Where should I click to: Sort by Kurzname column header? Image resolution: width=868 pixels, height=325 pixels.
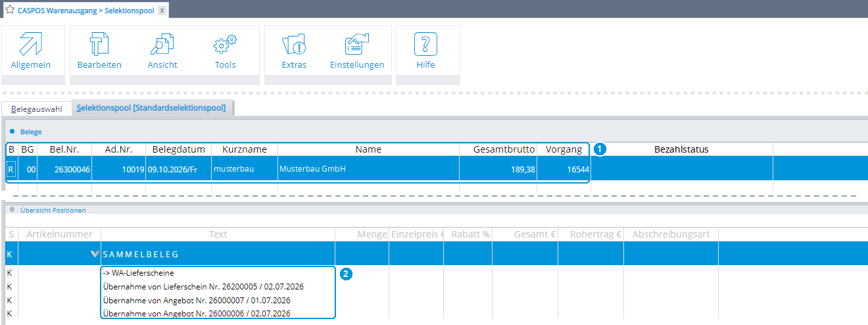245,149
